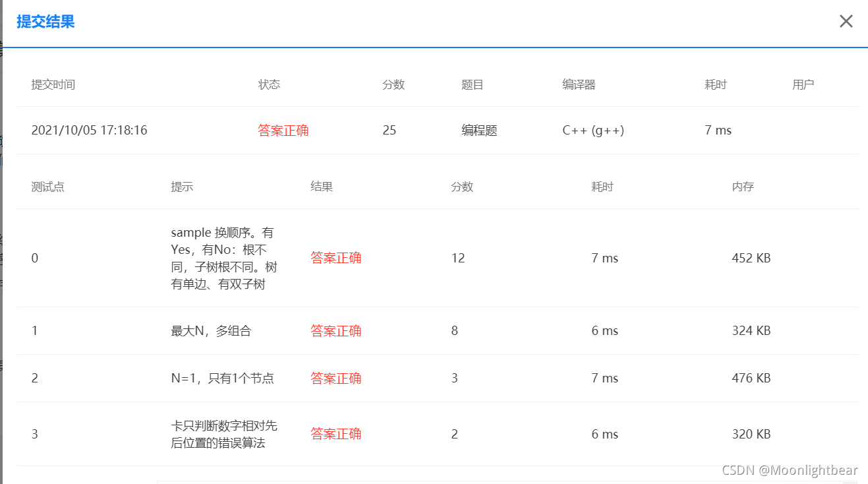Click the 提示 column header

(182, 187)
